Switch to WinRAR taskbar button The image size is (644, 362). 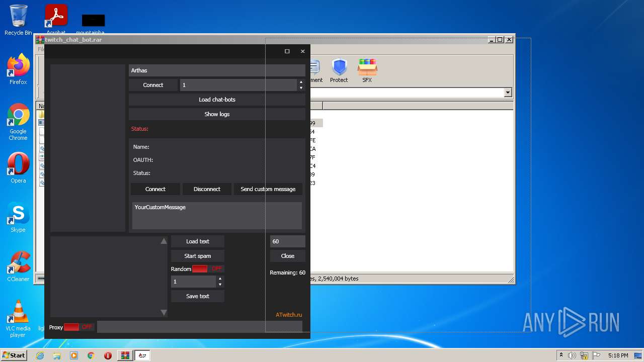click(x=125, y=355)
